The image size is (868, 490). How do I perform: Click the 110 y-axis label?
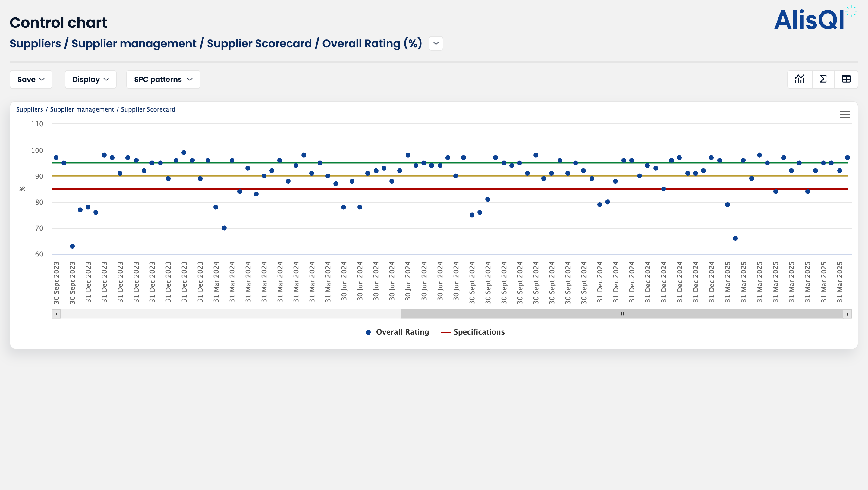click(x=37, y=124)
